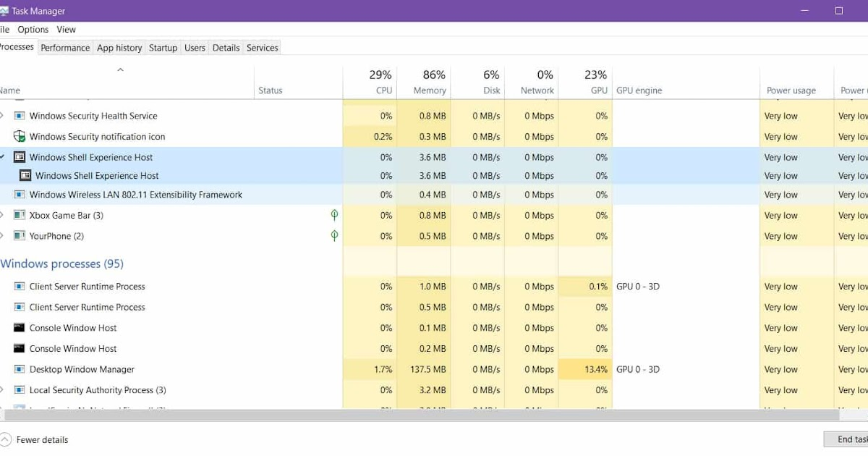Select the Xbox Game Bar (3) row name
868x456 pixels.
click(66, 215)
